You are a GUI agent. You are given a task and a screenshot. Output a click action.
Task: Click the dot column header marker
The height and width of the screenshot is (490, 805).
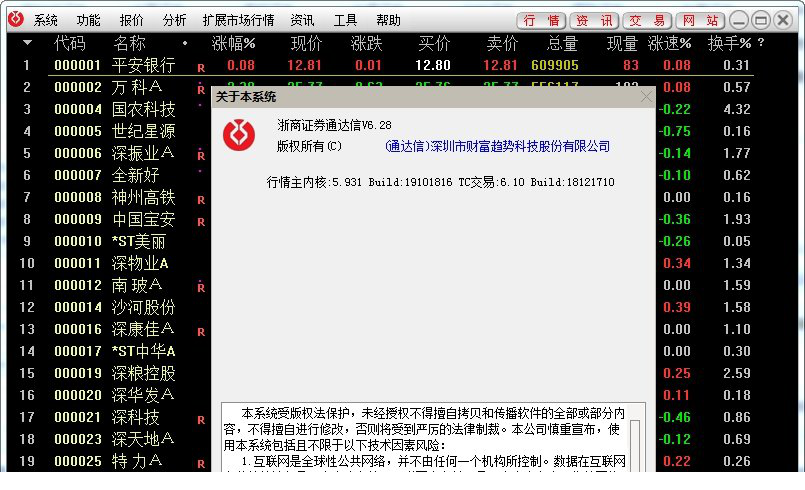pos(185,43)
